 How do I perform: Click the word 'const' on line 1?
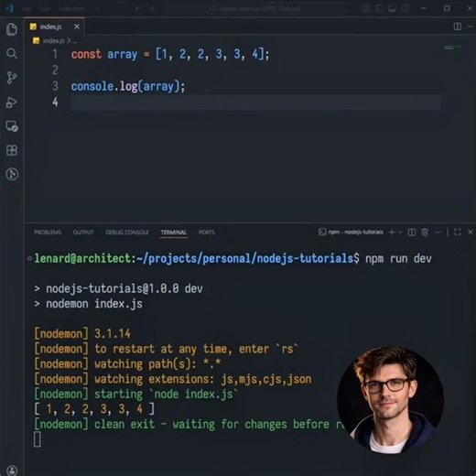point(86,54)
